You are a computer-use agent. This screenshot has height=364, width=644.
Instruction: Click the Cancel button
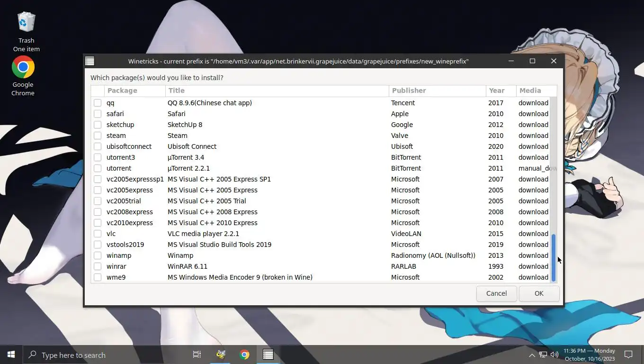[x=496, y=293]
